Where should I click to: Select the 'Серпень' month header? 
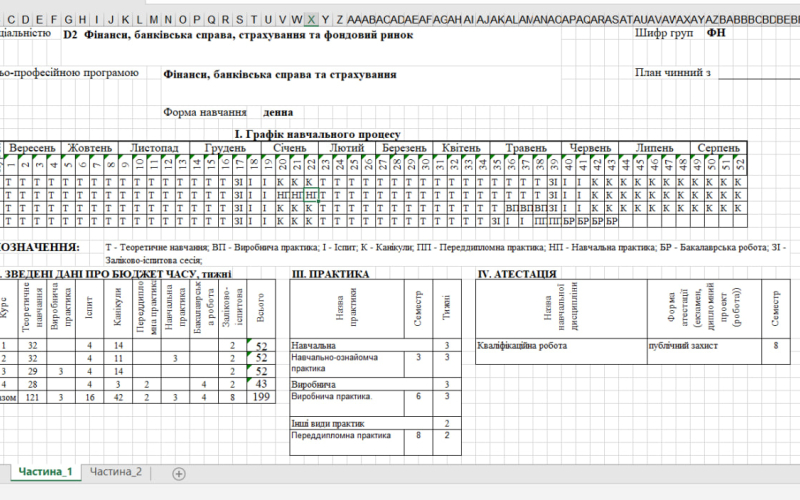[x=718, y=148]
